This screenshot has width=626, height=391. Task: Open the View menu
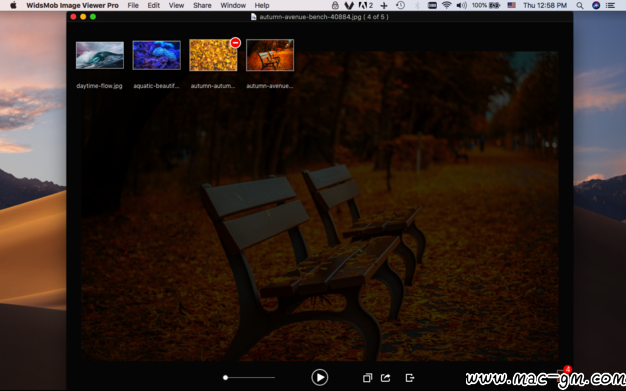click(x=176, y=5)
